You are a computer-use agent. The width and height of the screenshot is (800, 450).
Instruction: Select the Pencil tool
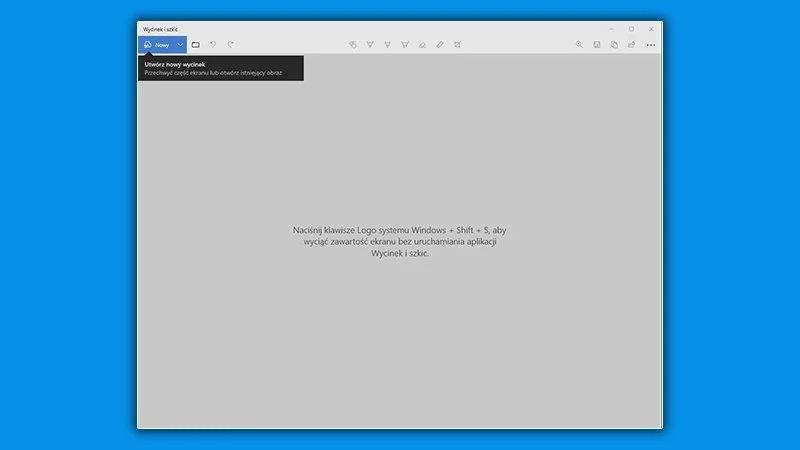coord(387,45)
